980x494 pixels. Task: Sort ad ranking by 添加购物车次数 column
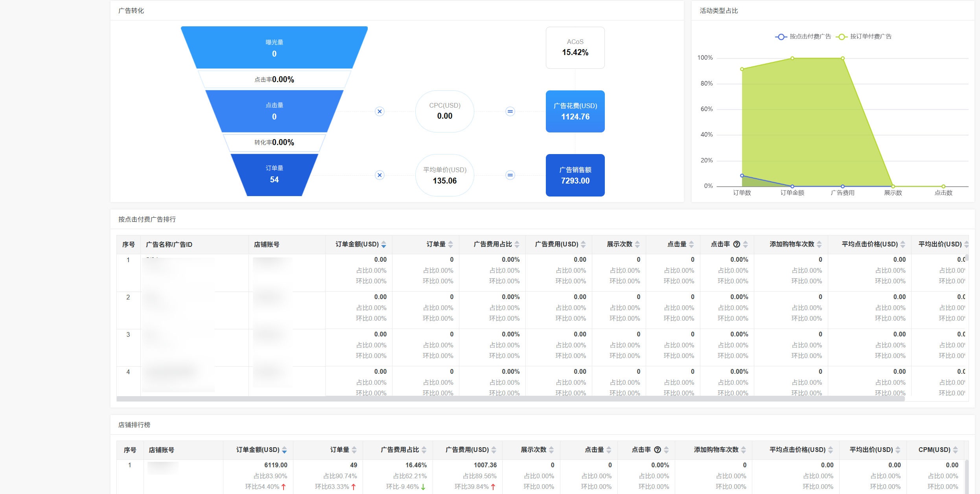[x=819, y=244]
